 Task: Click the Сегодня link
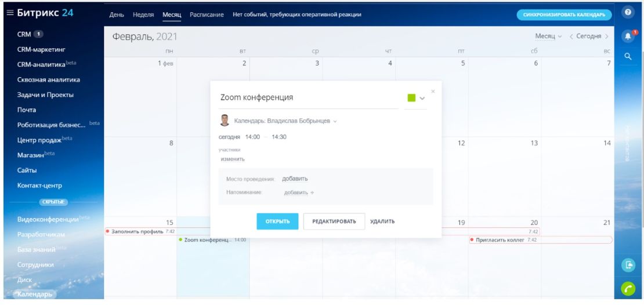588,37
